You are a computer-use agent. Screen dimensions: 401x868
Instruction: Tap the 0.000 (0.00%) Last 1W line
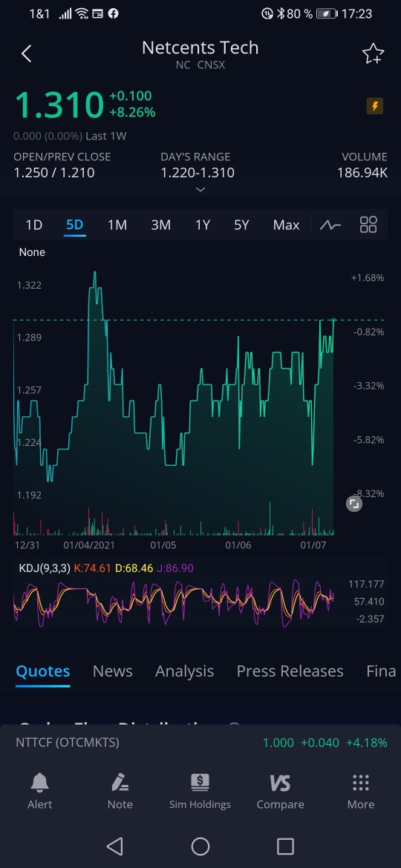click(70, 137)
